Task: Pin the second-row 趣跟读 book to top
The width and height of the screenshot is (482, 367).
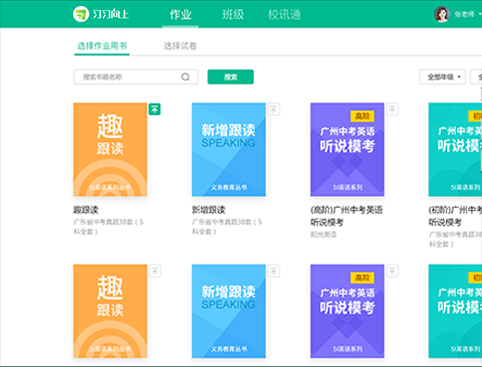Action: (155, 271)
